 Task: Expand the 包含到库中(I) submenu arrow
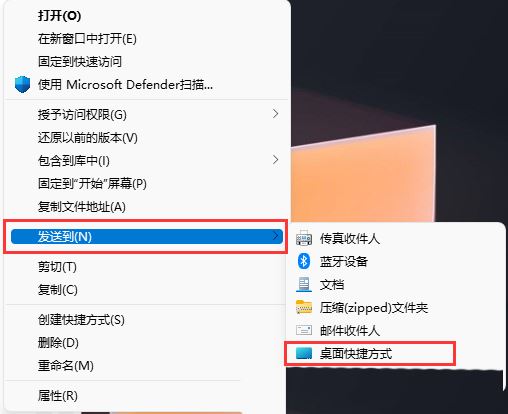[275, 160]
